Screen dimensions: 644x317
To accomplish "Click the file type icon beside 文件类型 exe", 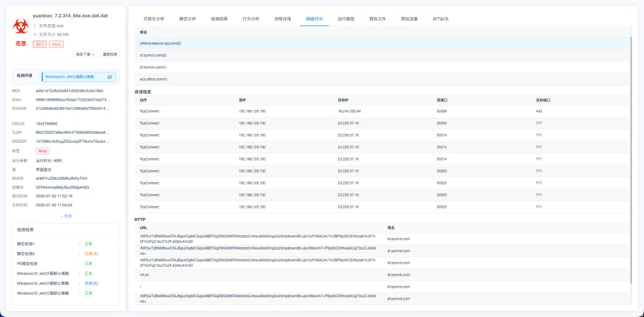I will click(35, 26).
